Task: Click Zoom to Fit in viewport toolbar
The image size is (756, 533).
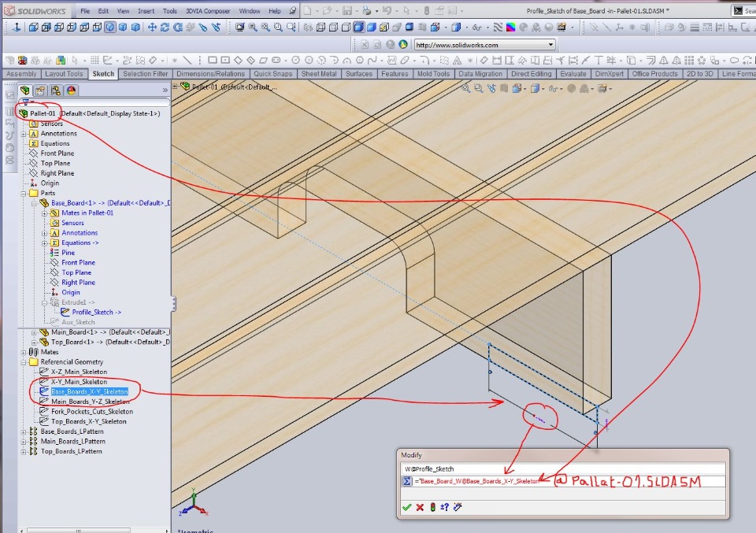Action: (465, 88)
